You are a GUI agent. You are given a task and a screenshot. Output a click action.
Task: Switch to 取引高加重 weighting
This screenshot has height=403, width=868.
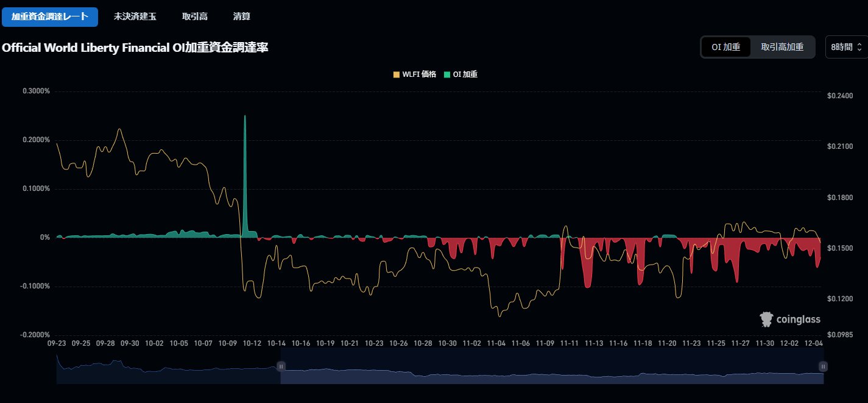coord(782,47)
